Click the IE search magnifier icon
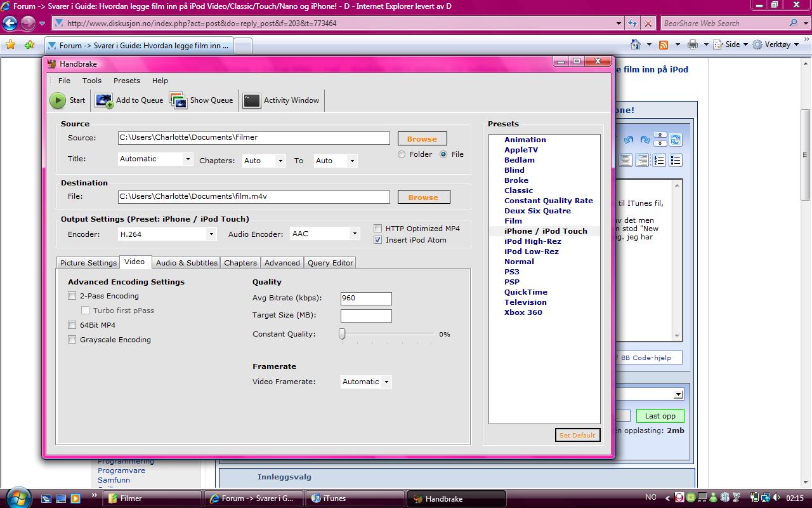This screenshot has width=812, height=508. tap(794, 23)
